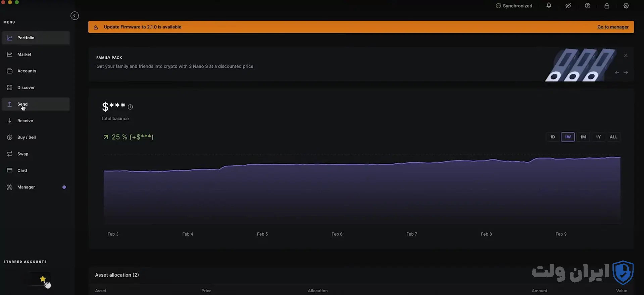
Task: Click the Value column header
Action: [622, 291]
